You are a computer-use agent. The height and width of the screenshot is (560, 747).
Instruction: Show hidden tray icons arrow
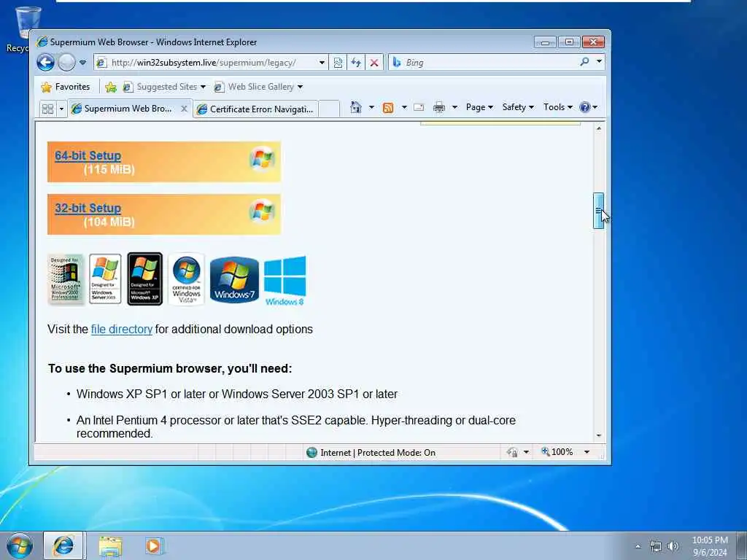click(638, 546)
